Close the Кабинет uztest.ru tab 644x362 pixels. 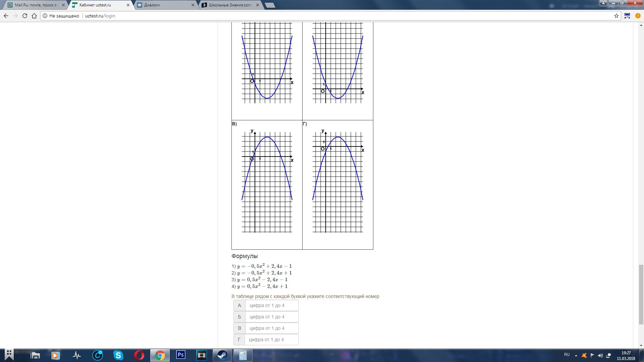coord(128,5)
